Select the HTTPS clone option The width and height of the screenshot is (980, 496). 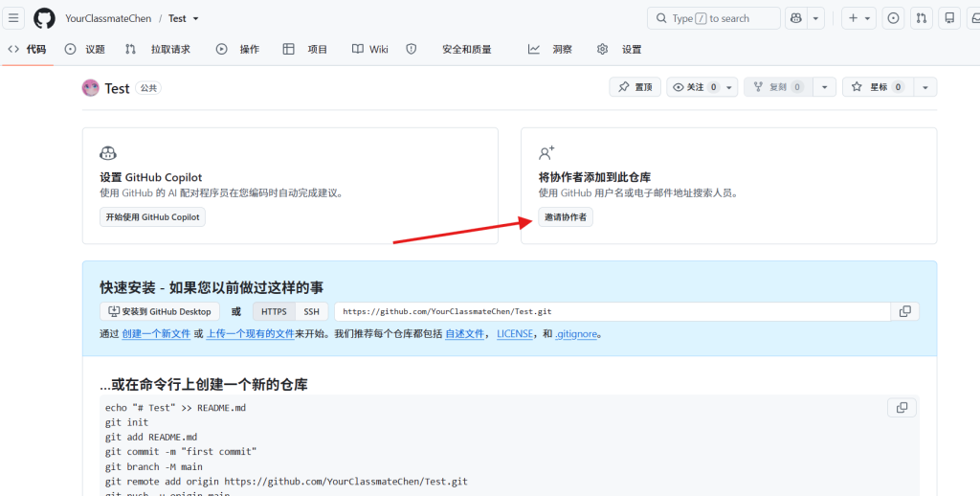coord(274,311)
